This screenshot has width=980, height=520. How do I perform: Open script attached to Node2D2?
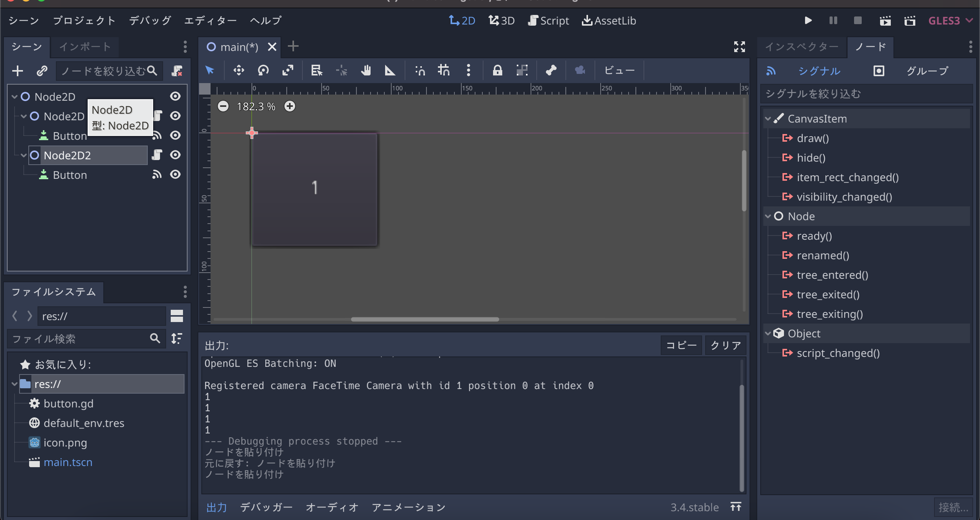[x=157, y=155]
